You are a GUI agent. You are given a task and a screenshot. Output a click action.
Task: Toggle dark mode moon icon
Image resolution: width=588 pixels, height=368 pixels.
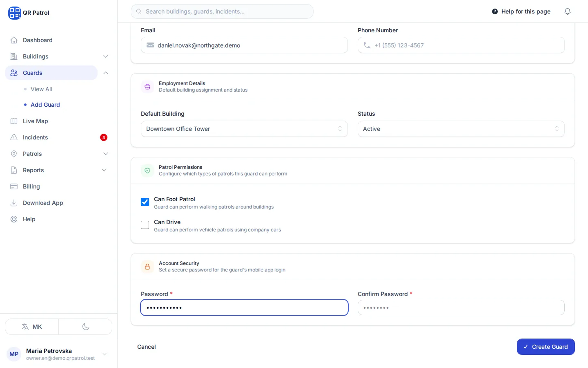coord(86,327)
